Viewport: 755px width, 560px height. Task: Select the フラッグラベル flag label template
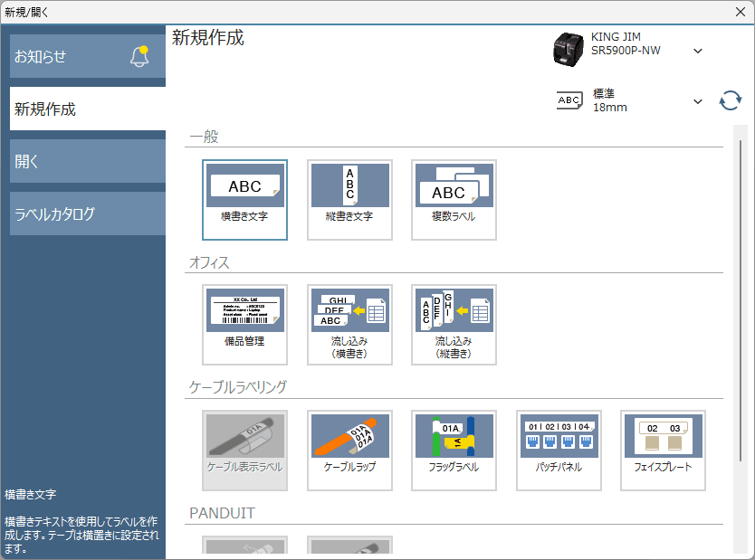(x=454, y=451)
